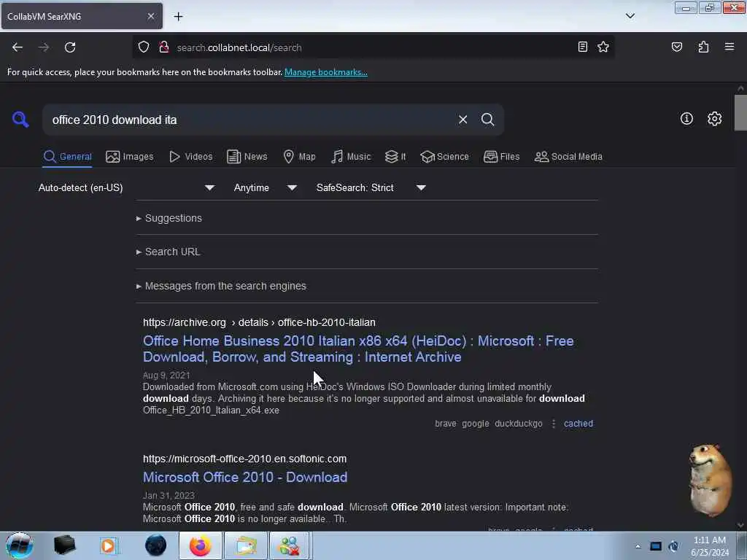Open the users app taskbar icon
This screenshot has width=747, height=560.
click(x=290, y=545)
